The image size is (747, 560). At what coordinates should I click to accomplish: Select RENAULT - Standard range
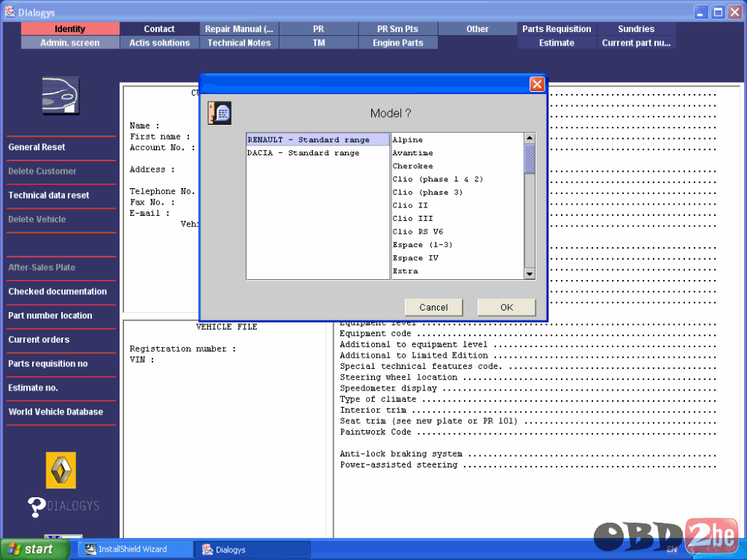(x=317, y=140)
